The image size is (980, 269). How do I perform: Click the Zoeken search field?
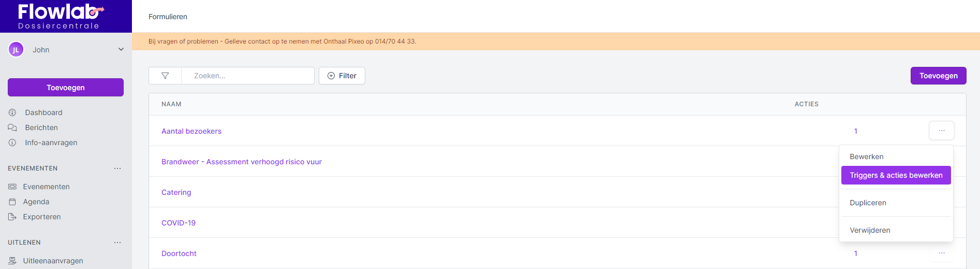pyautogui.click(x=247, y=76)
